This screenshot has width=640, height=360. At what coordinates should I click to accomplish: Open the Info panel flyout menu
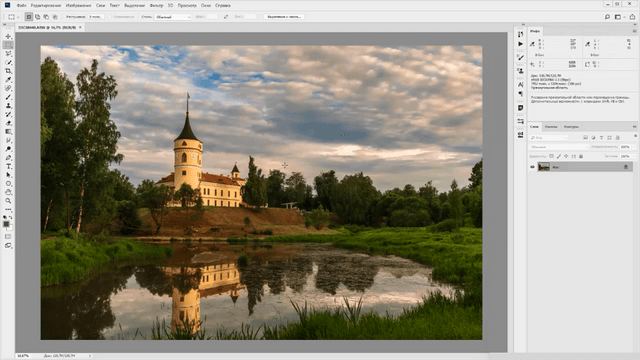coord(634,31)
